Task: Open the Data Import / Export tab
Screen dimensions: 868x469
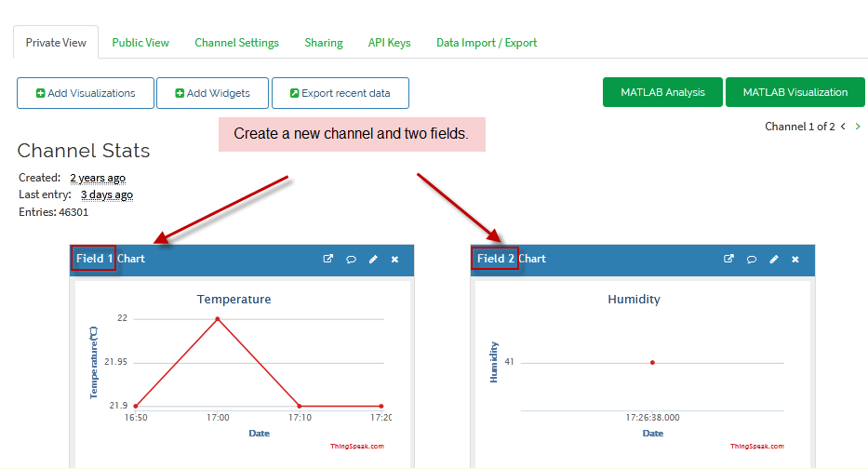Action: (487, 43)
